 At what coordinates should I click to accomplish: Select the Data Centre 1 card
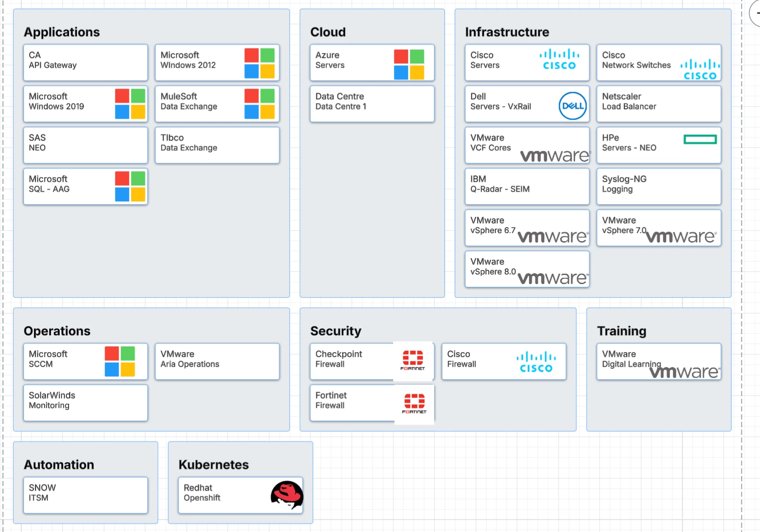[x=372, y=104]
